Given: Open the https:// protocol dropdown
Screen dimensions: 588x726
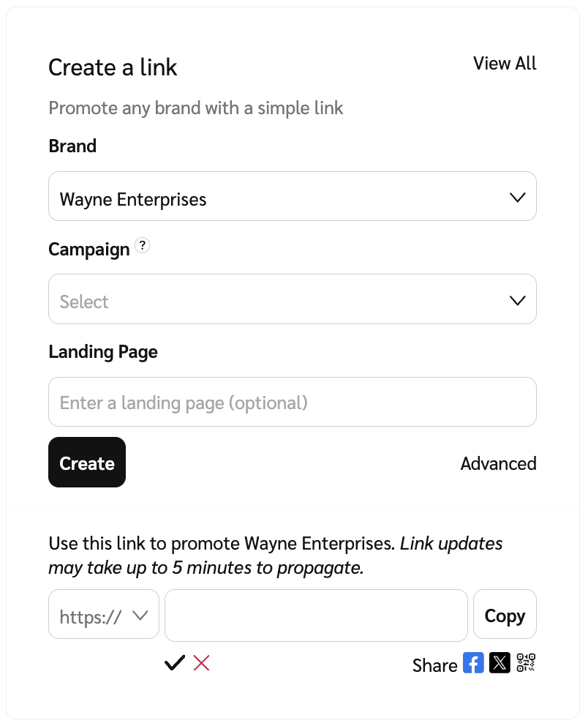Looking at the screenshot, I should pyautogui.click(x=103, y=615).
